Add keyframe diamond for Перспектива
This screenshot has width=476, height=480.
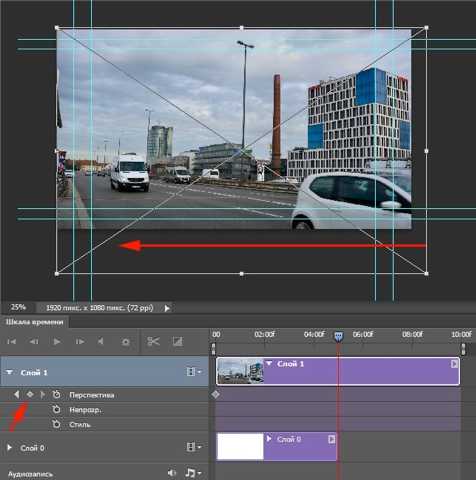tap(30, 395)
